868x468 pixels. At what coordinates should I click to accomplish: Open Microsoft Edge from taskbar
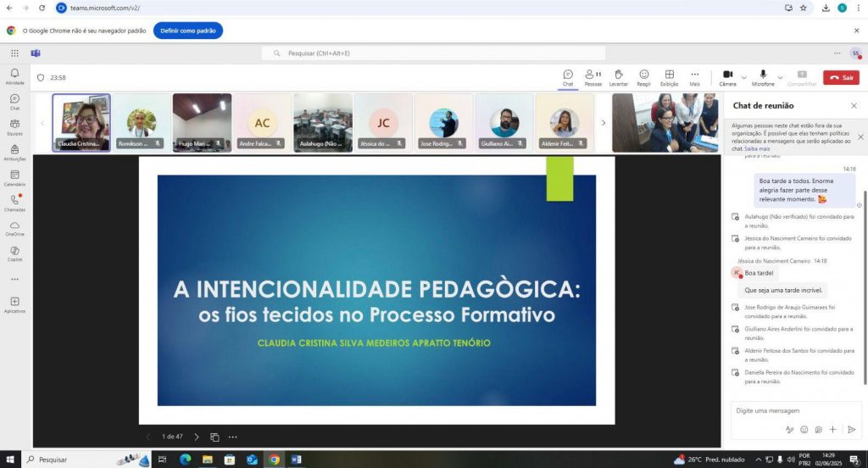click(x=186, y=460)
